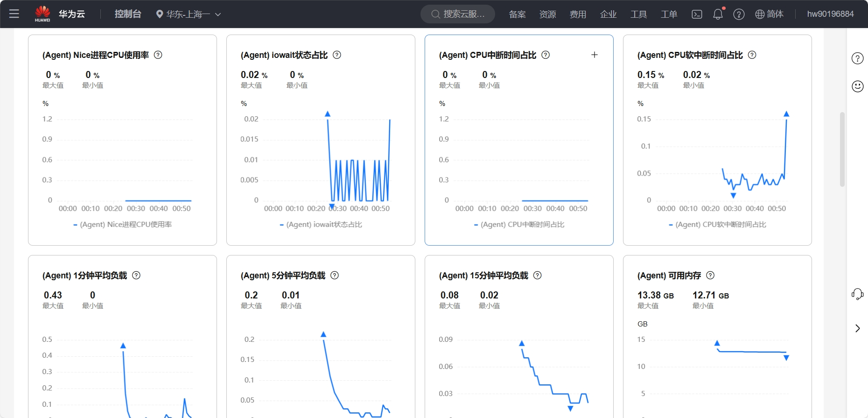Open the smiley feedback icon
868x418 pixels.
coord(858,86)
